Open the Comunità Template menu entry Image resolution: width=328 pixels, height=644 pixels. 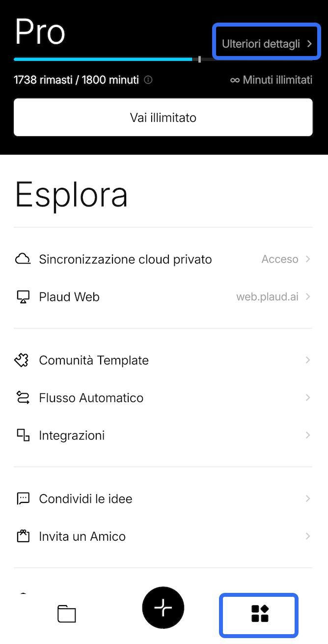coord(94,360)
